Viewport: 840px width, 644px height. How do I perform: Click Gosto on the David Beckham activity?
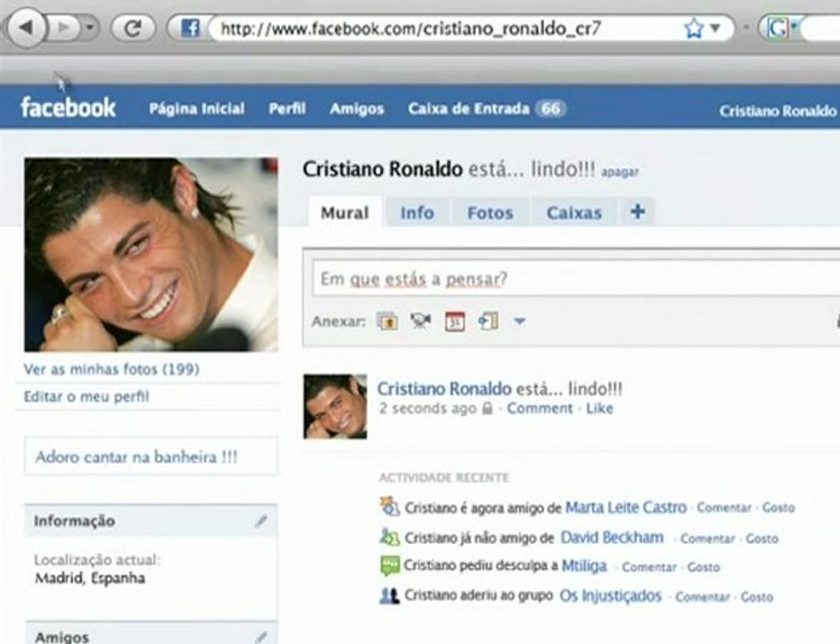[762, 538]
